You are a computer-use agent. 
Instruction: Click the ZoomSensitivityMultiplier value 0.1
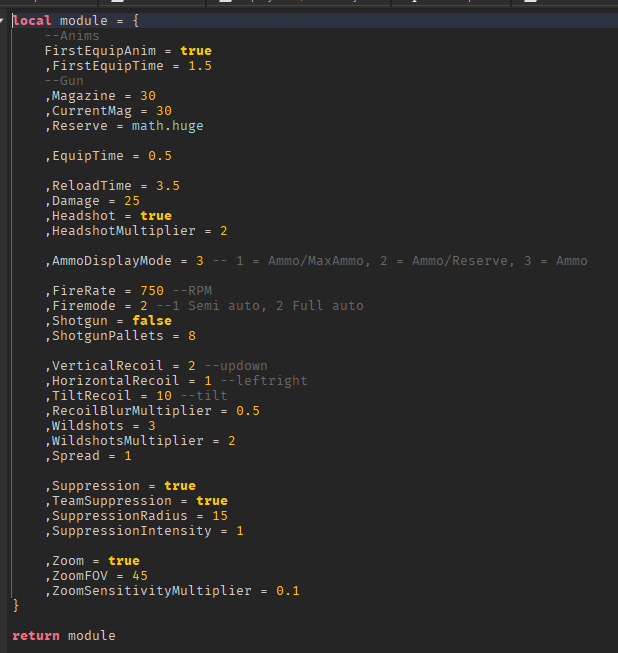pyautogui.click(x=288, y=591)
